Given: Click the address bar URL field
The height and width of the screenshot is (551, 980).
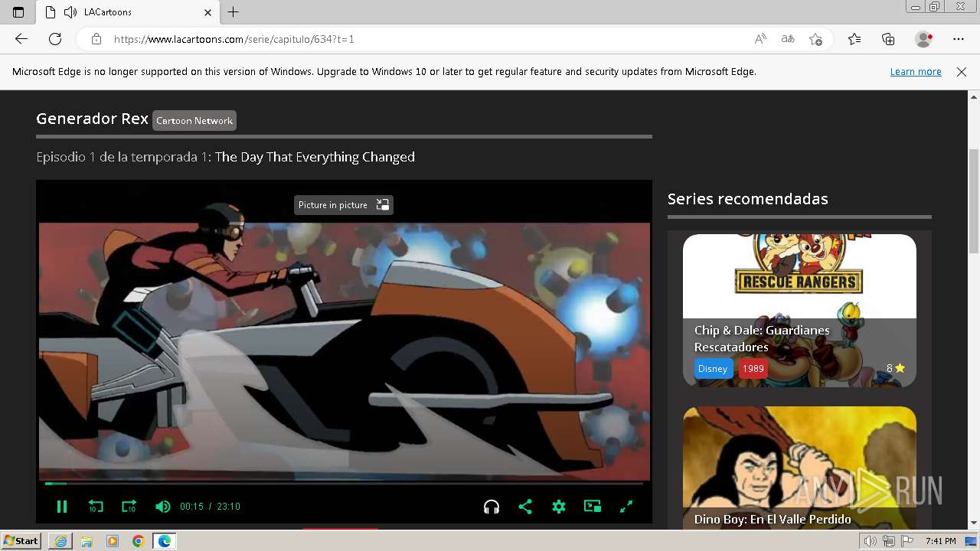Looking at the screenshot, I should [x=429, y=39].
